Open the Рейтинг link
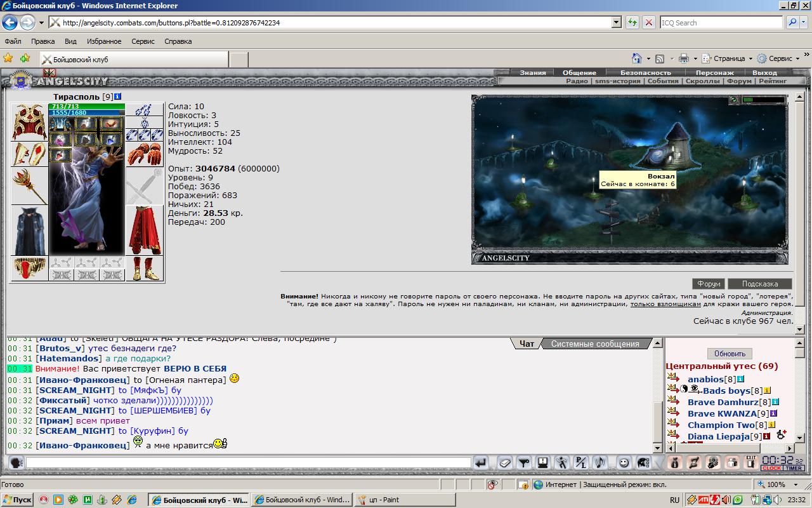Viewport: 812px width, 508px height. coord(772,81)
